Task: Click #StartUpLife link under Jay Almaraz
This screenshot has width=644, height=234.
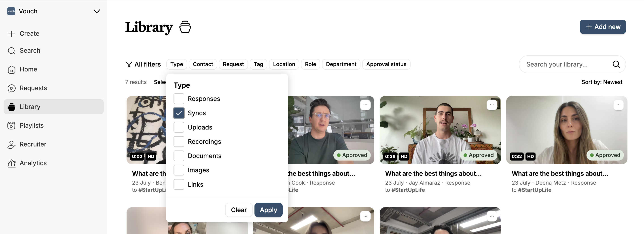Action: pyautogui.click(x=408, y=190)
